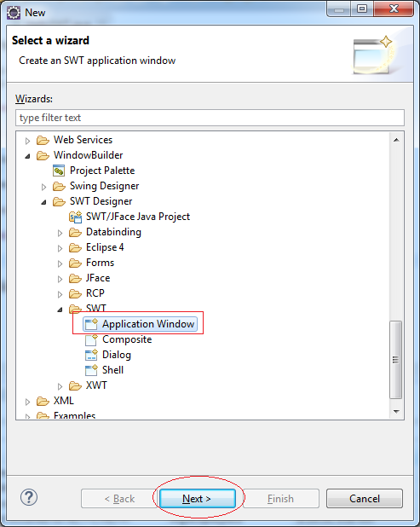Collapse the WindowBuilder tree node
The image size is (420, 527).
pyautogui.click(x=27, y=156)
